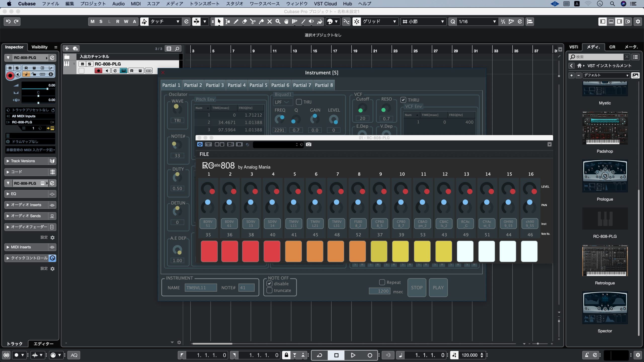Select the Mute X tool
Screen dimensions: 644x362
[x=269, y=22]
